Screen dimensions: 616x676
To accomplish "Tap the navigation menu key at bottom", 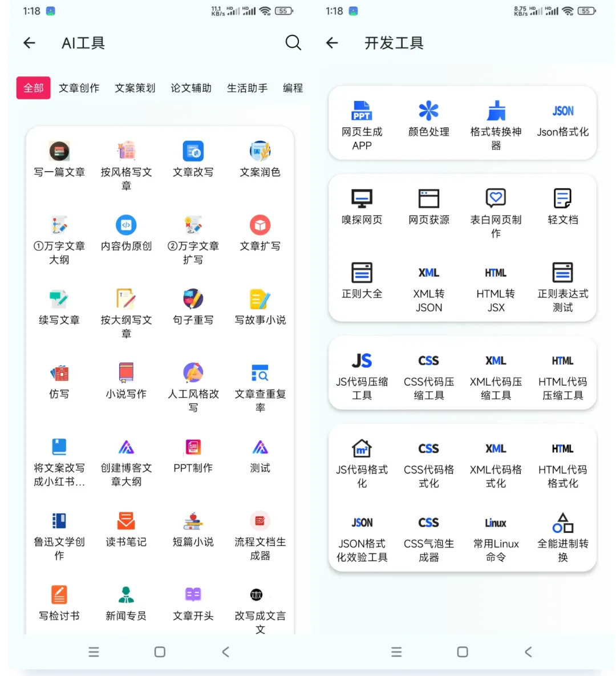I will click(94, 651).
